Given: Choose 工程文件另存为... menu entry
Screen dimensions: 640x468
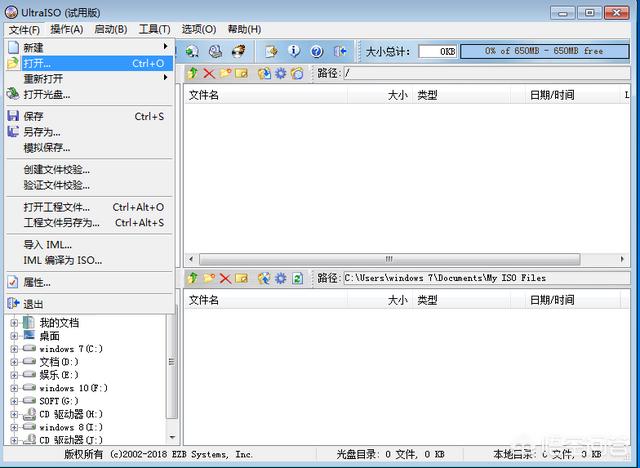Looking at the screenshot, I should (89, 223).
